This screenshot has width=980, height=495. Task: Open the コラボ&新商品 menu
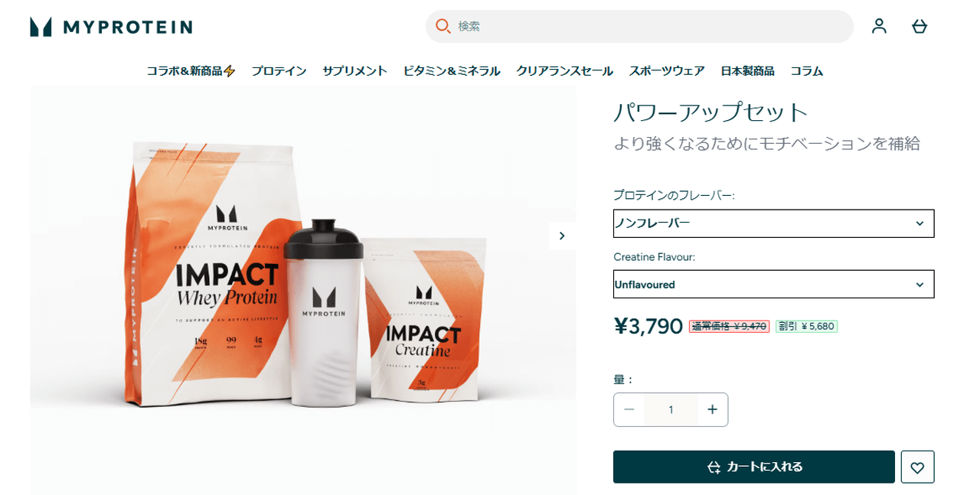[x=191, y=70]
